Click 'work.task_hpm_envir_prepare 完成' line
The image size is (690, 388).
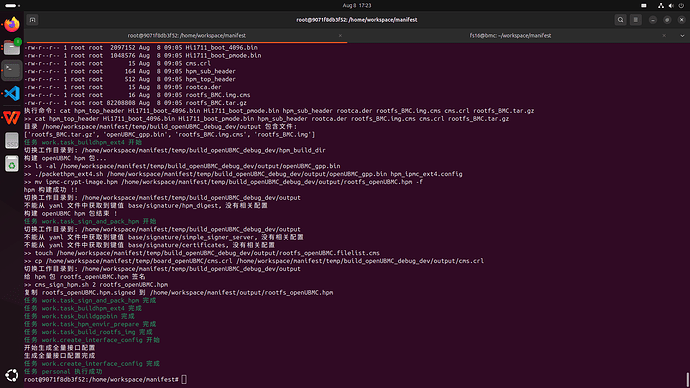coord(90,324)
